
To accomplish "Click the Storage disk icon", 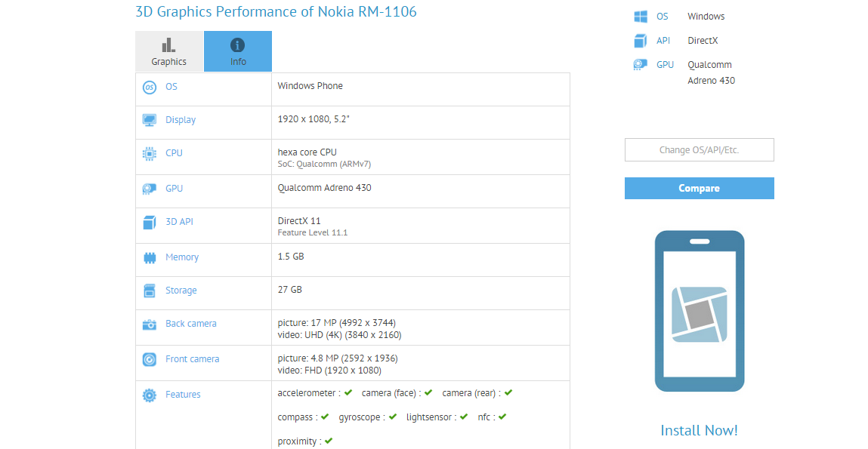I will 150,291.
